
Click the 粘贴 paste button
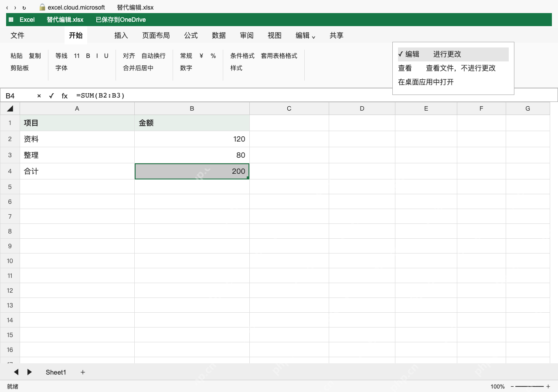pos(17,56)
